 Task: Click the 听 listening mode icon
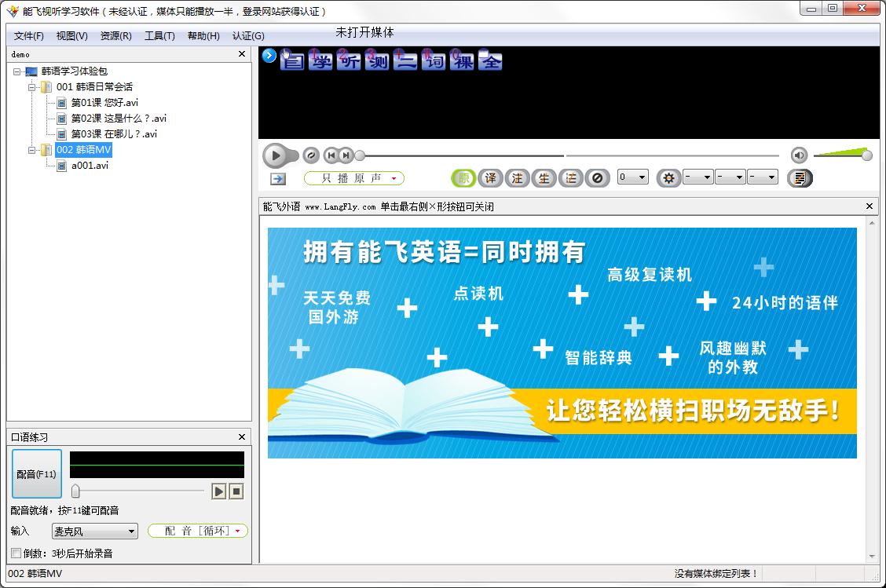tap(349, 60)
